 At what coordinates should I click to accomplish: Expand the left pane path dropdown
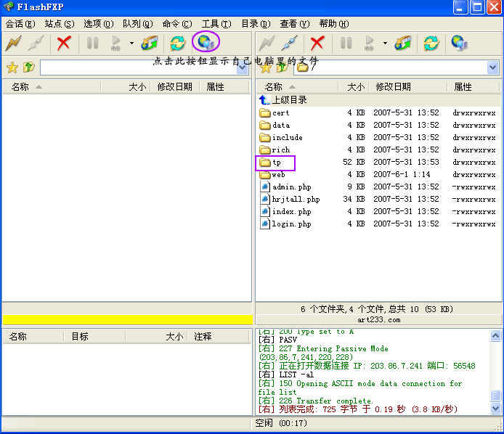[243, 67]
